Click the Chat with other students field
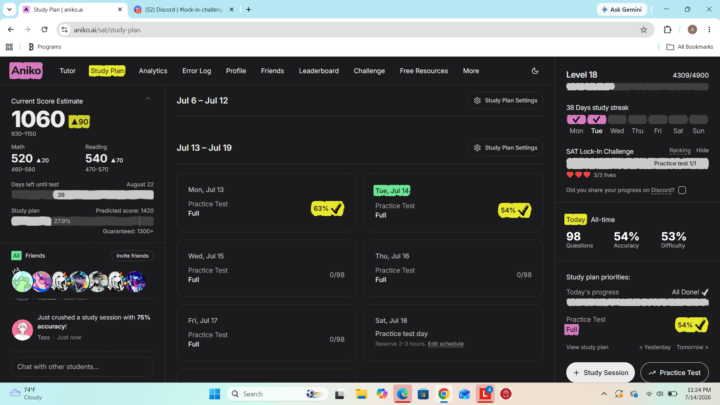 [82, 366]
